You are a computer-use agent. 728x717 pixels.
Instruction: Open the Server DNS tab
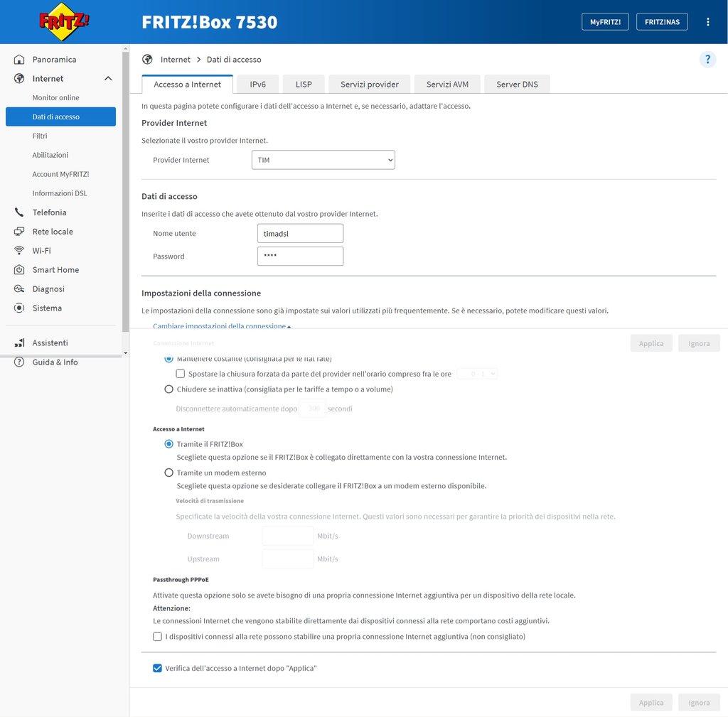(x=518, y=85)
